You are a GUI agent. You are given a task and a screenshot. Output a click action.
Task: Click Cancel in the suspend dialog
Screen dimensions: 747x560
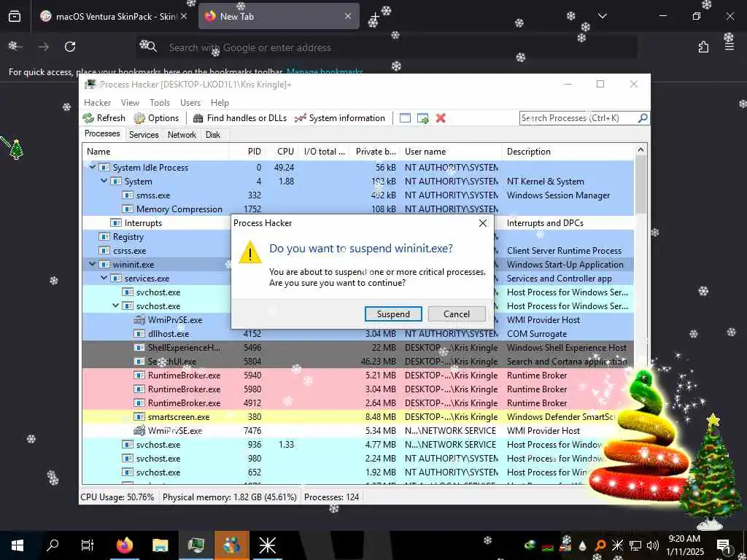coord(457,314)
